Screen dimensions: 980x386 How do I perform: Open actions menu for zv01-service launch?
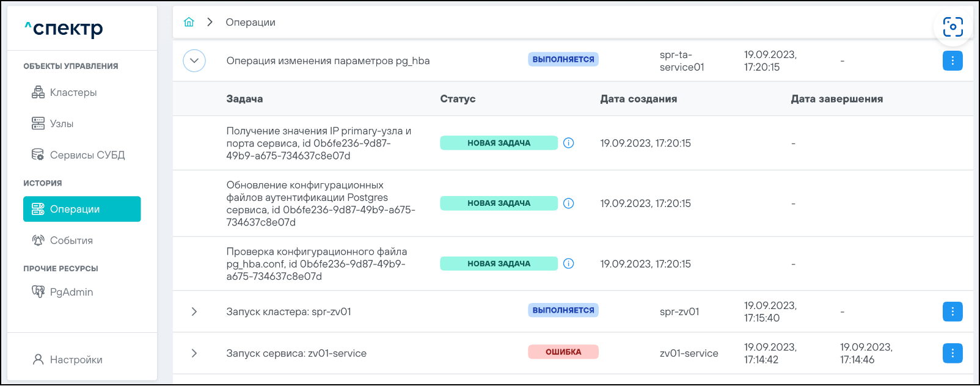pyautogui.click(x=952, y=353)
